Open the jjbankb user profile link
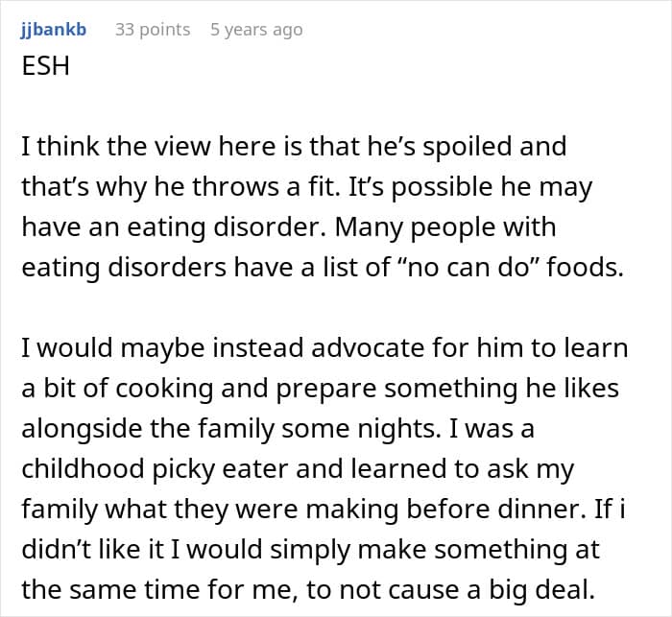Image resolution: width=672 pixels, height=617 pixels. [54, 30]
